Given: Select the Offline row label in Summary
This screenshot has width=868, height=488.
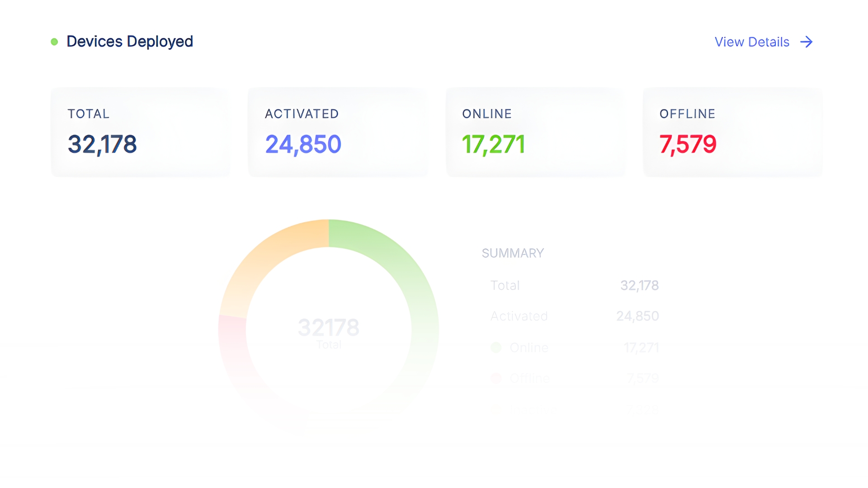Looking at the screenshot, I should (530, 378).
